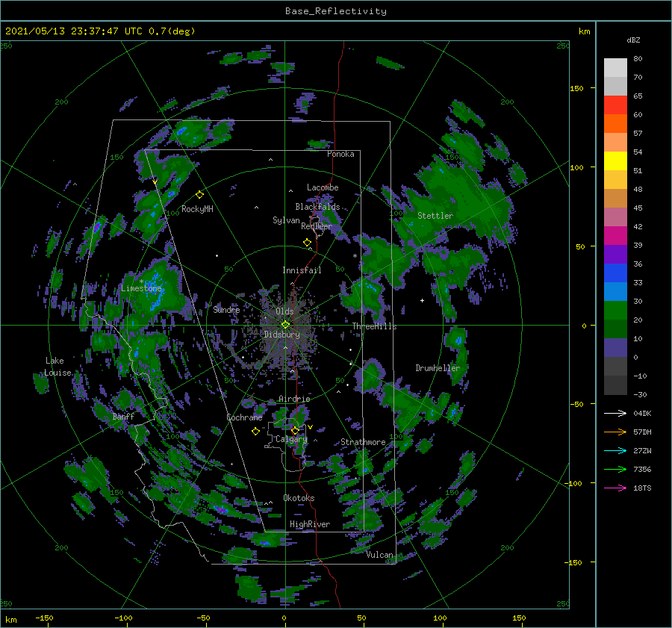Click the Sundre city label

pyautogui.click(x=226, y=309)
